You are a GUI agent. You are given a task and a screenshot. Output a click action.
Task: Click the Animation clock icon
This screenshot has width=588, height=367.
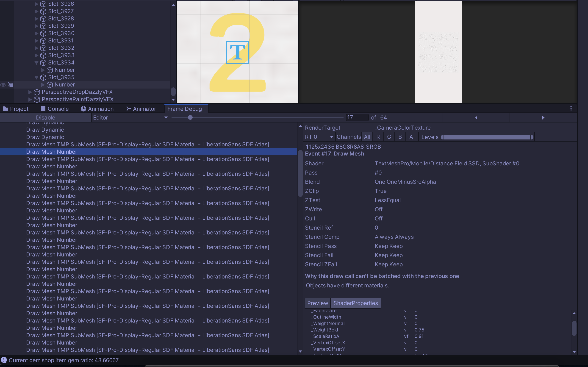pos(83,108)
